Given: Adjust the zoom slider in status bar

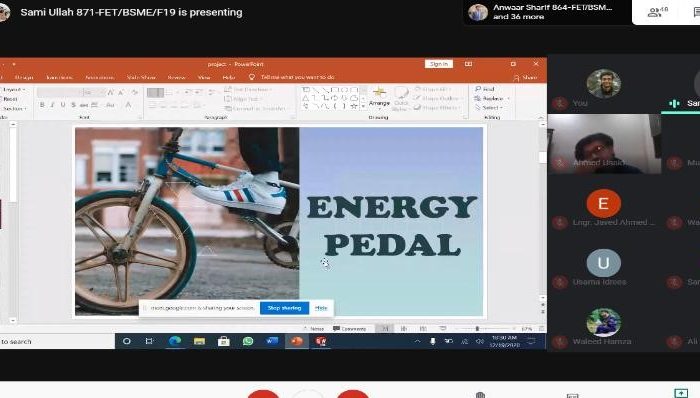Looking at the screenshot, I should point(477,328).
